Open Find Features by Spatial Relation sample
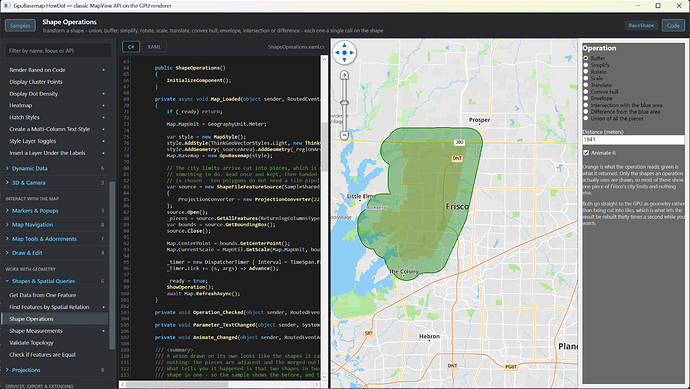690x389 pixels. (55, 307)
